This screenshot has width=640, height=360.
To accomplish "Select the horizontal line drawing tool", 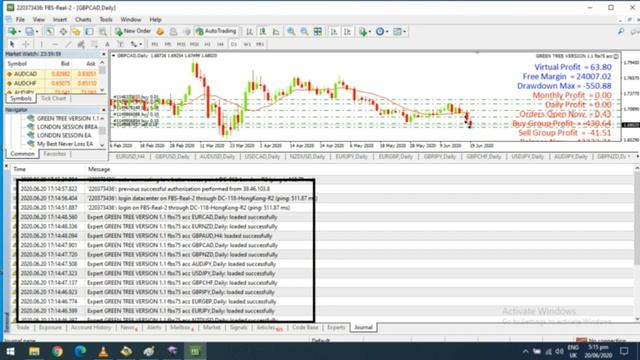I will [55, 44].
